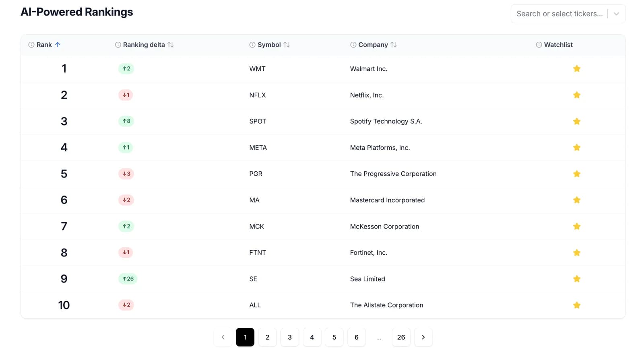Click the Symbol column header label

(x=269, y=45)
